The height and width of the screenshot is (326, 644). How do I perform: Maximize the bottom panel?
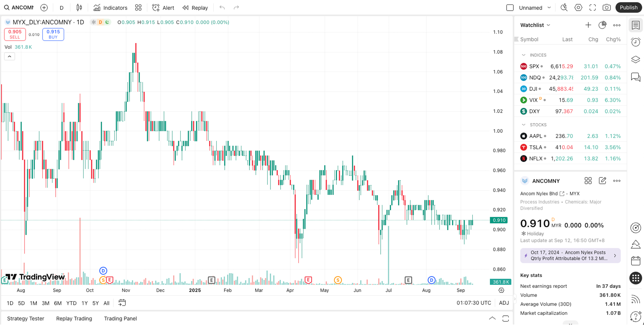[506, 318]
